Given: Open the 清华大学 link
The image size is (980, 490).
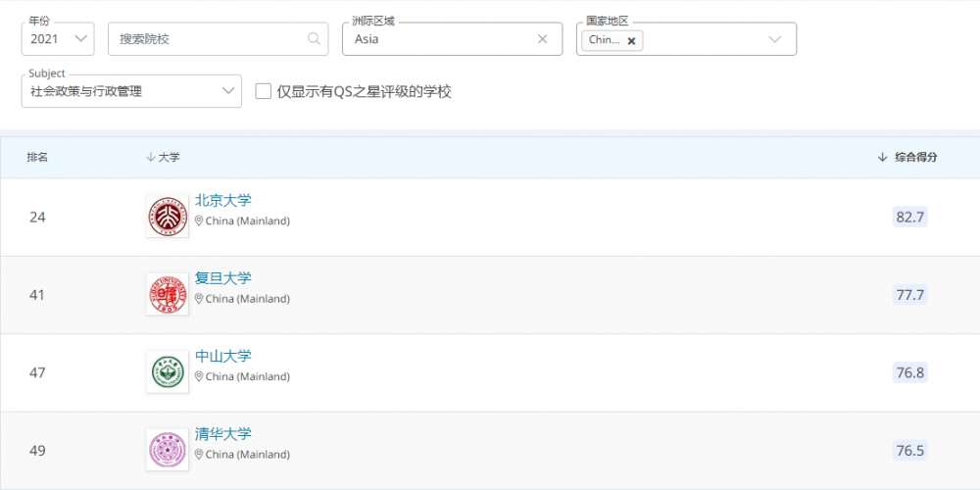Looking at the screenshot, I should (x=223, y=434).
